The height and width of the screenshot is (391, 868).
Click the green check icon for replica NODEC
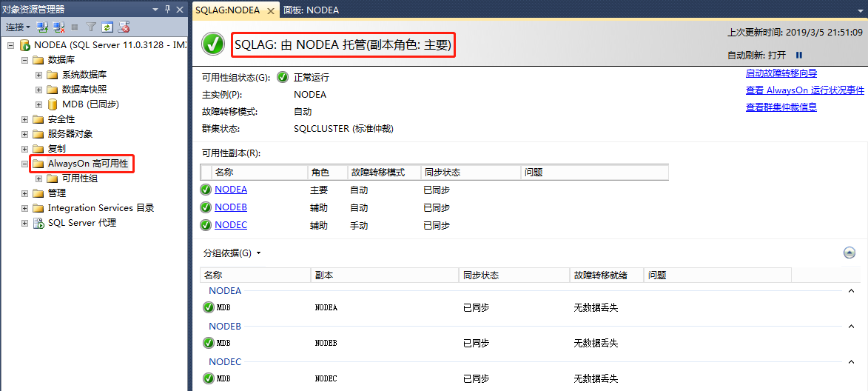pyautogui.click(x=206, y=225)
